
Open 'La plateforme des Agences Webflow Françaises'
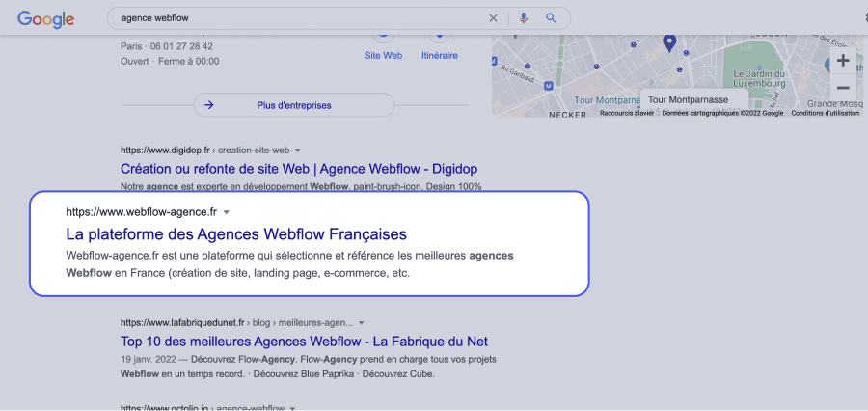click(x=236, y=234)
